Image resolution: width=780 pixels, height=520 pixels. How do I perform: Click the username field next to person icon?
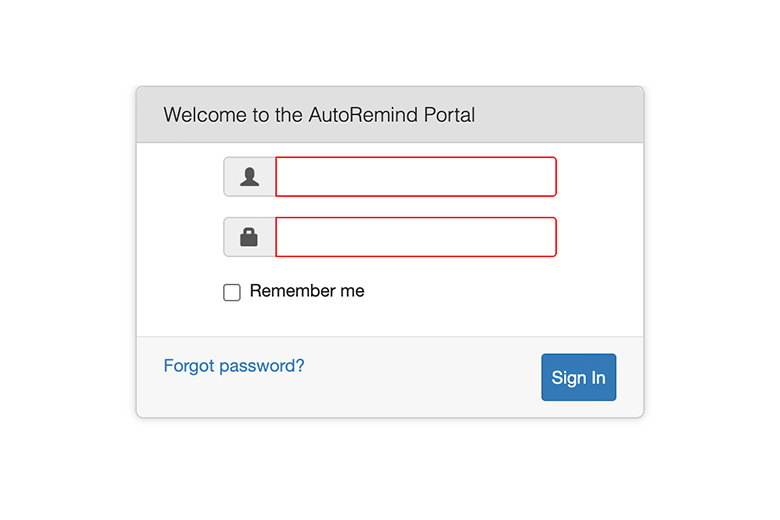click(x=415, y=177)
